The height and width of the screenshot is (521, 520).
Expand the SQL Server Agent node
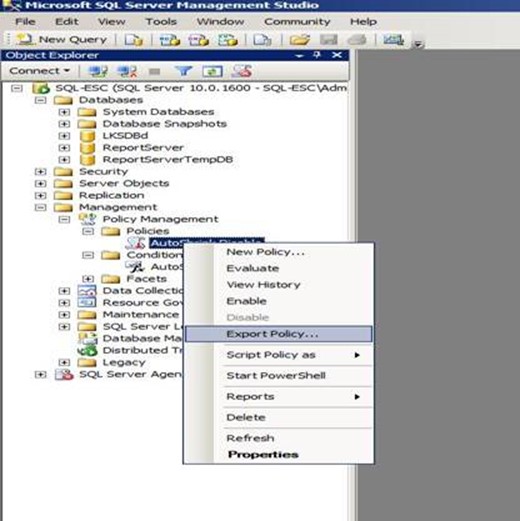click(x=40, y=374)
